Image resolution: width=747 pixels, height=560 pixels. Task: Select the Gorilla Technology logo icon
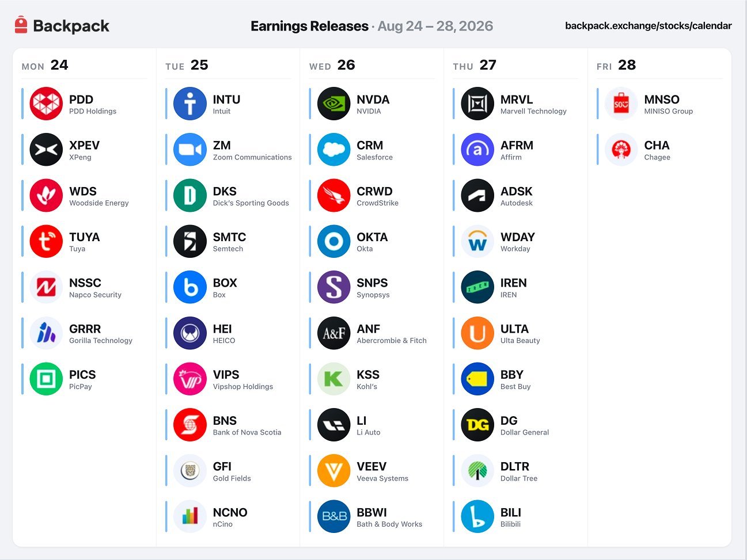[46, 333]
